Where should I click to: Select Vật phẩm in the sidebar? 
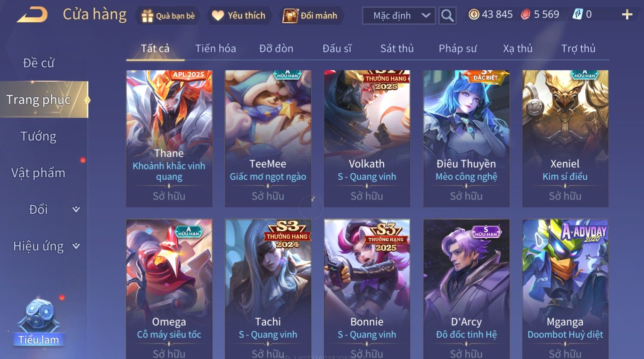[38, 173]
